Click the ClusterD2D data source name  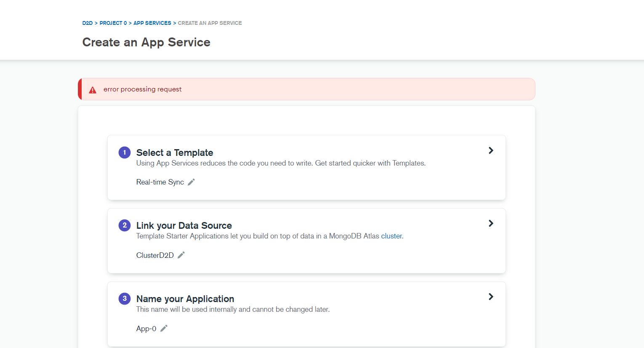click(155, 255)
